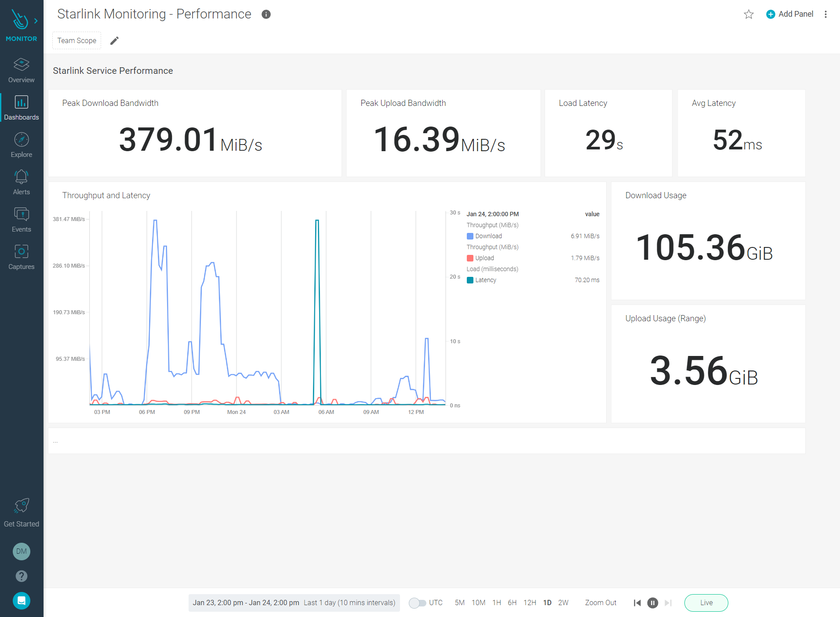Viewport: 840px width, 617px height.
Task: Click the Peak Download Bandwidth panel title
Action: tap(110, 103)
